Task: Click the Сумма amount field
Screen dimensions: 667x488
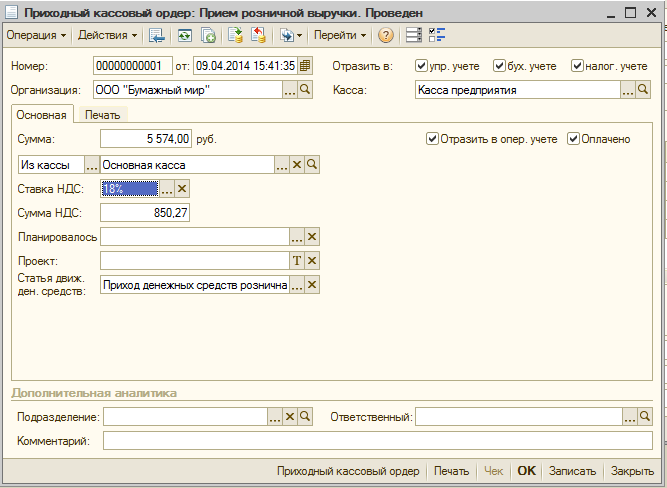Action: click(146, 139)
